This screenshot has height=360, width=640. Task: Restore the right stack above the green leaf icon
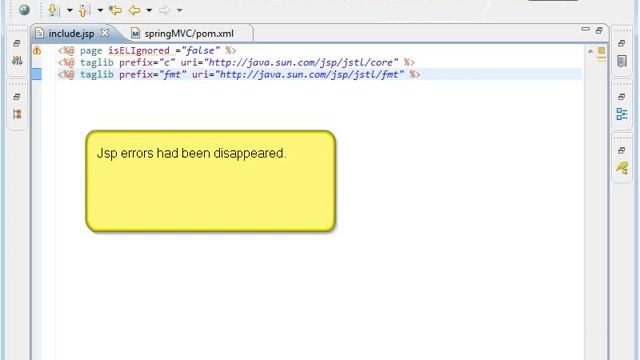pyautogui.click(x=622, y=151)
